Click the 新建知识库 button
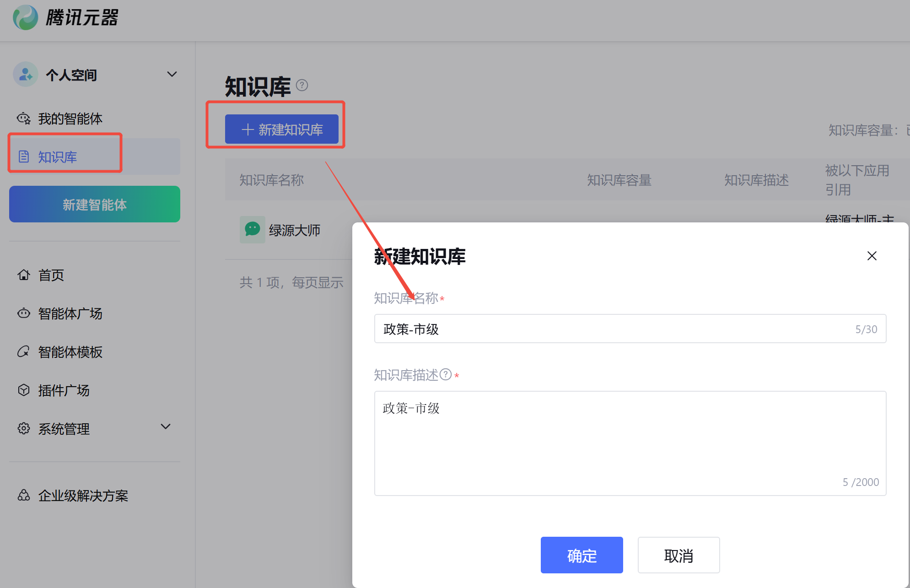This screenshot has height=588, width=910. coord(282,129)
